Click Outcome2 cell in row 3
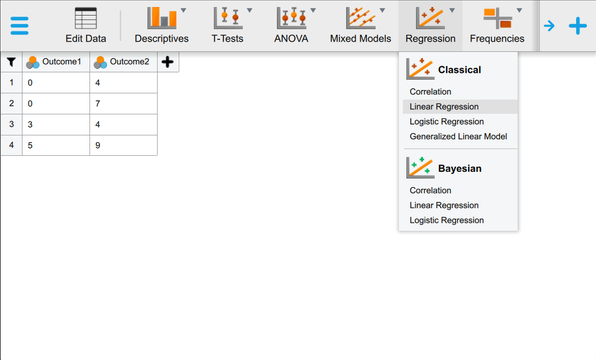Screen dimensions: 596x360 [124, 124]
